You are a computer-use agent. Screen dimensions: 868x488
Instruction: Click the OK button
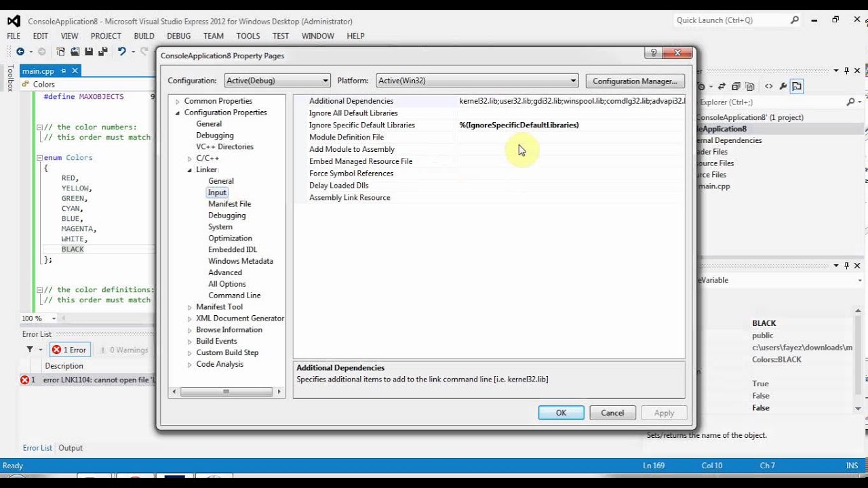coord(561,413)
